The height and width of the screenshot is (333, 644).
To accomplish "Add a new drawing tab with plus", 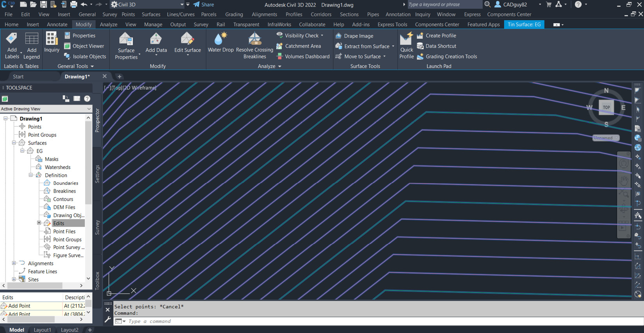I will pos(119,77).
